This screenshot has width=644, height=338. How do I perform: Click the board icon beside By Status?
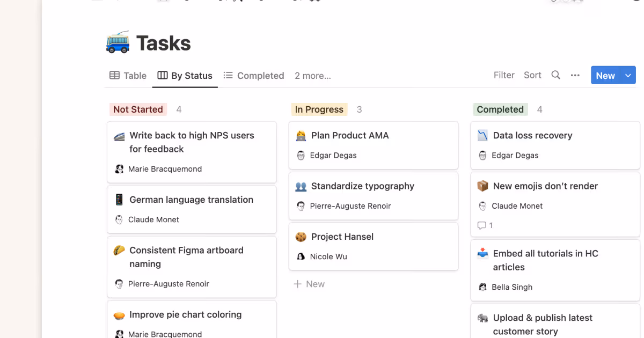pyautogui.click(x=162, y=76)
